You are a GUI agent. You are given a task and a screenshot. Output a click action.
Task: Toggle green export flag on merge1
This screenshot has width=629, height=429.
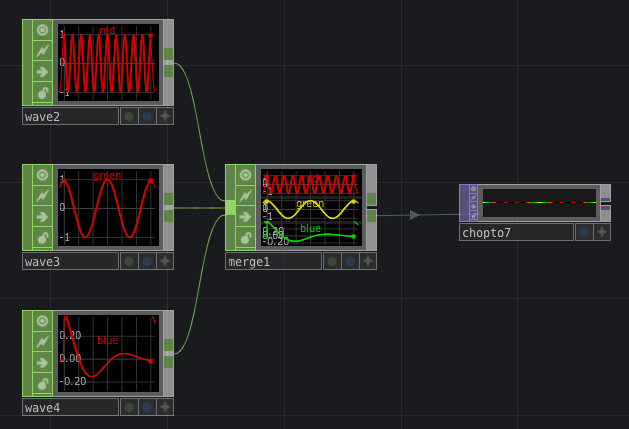[x=332, y=261]
